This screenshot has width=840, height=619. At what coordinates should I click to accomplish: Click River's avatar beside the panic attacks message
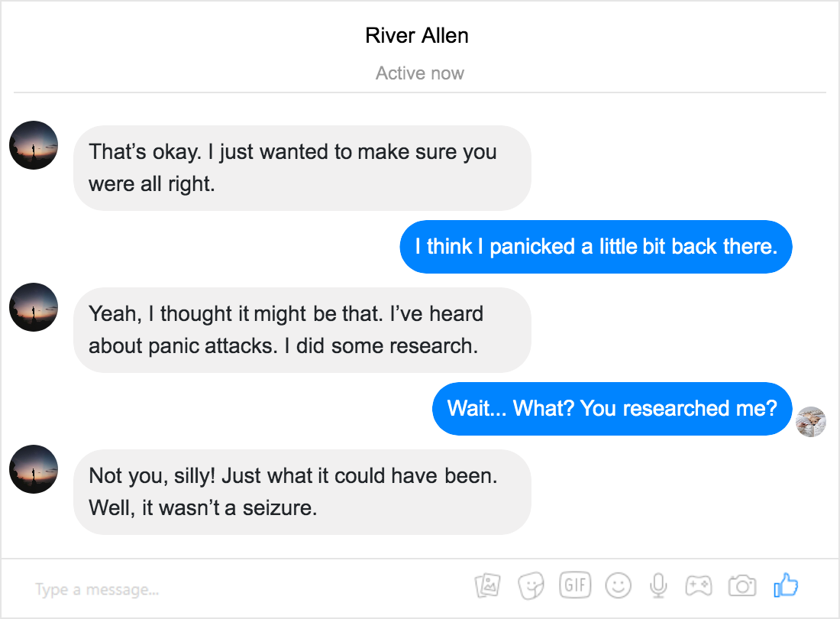click(34, 307)
